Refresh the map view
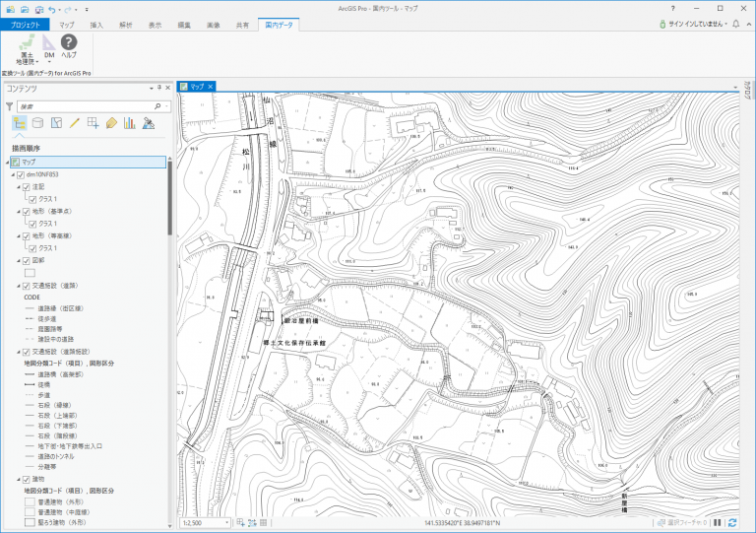The width and height of the screenshot is (756, 533). pyautogui.click(x=732, y=522)
